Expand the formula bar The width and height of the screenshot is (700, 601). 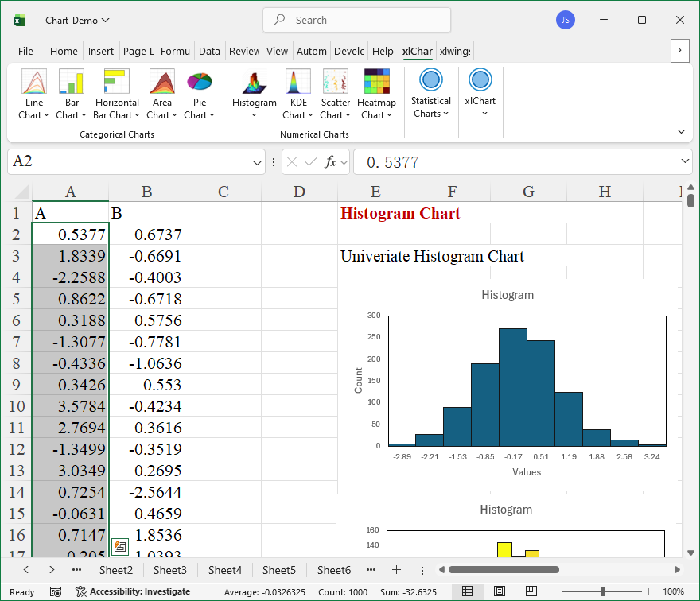(x=686, y=162)
